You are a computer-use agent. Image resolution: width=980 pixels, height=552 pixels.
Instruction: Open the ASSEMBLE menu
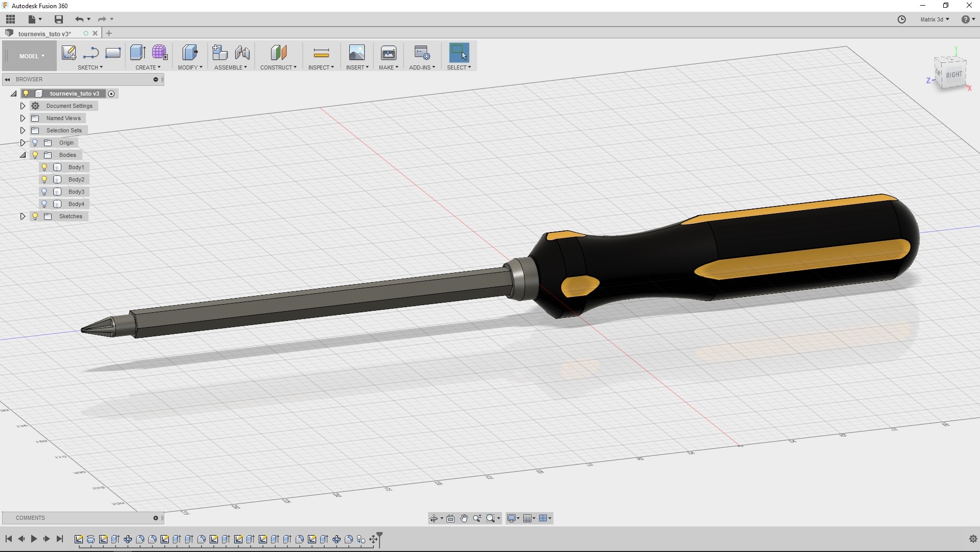coord(231,67)
